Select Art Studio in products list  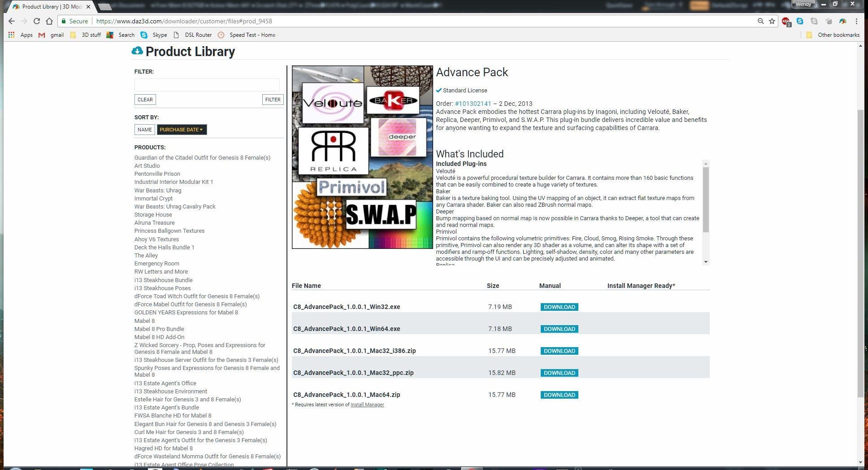(x=147, y=166)
